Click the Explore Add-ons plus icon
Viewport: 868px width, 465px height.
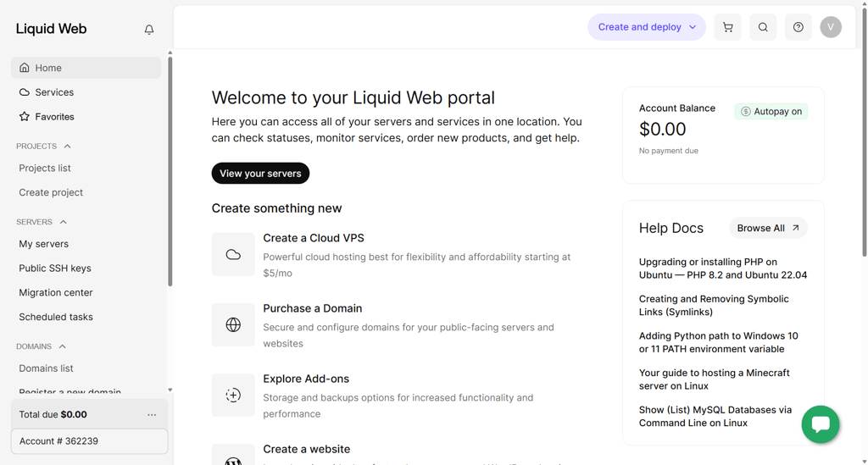pyautogui.click(x=233, y=395)
